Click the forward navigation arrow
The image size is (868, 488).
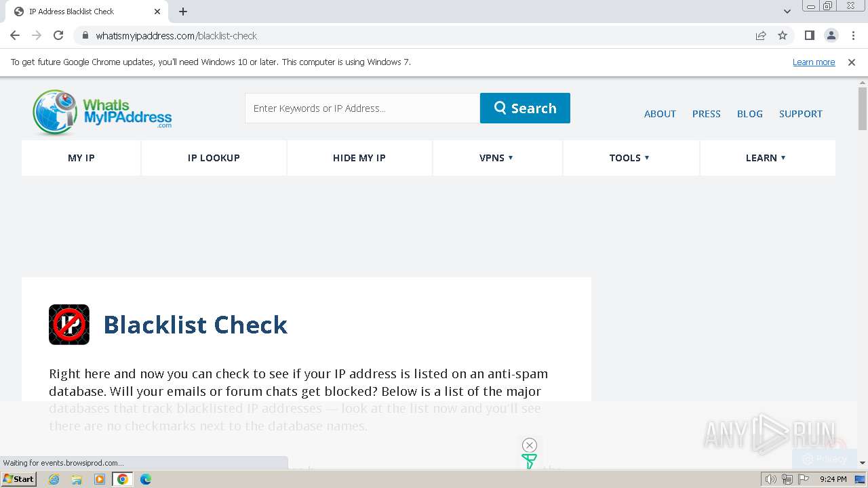37,36
